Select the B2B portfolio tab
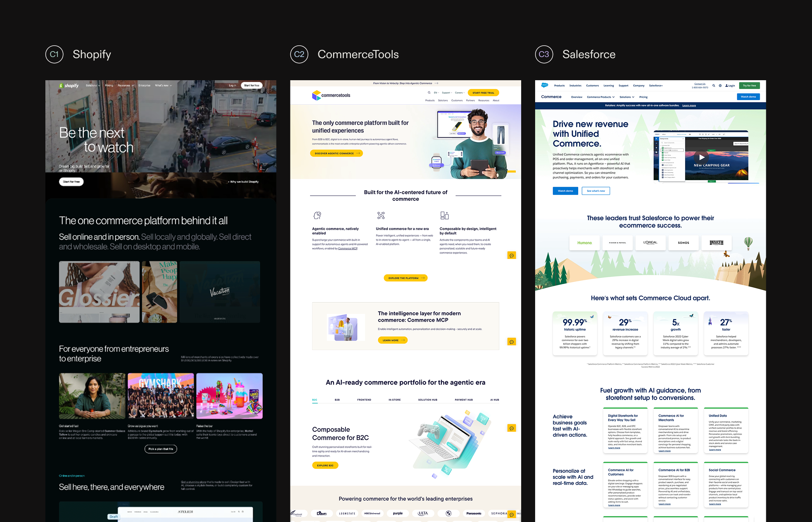Viewport: 812px width, 522px height. coord(337,400)
